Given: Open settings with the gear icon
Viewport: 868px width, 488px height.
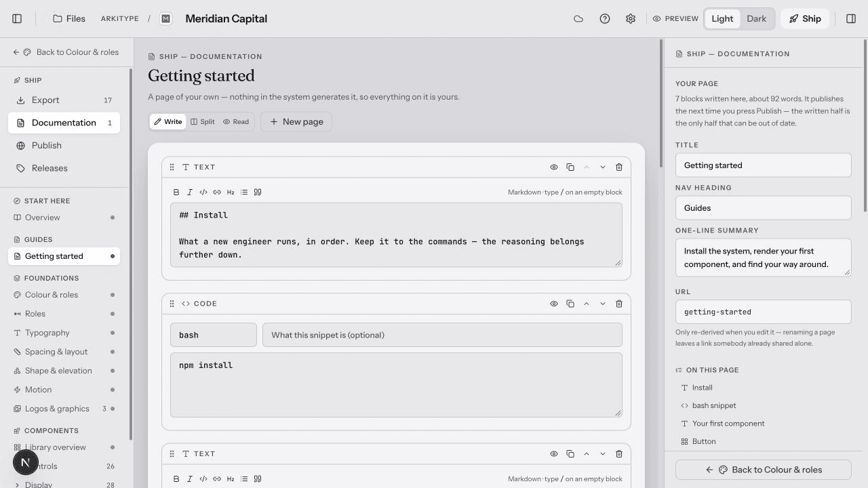Looking at the screenshot, I should 631,19.
